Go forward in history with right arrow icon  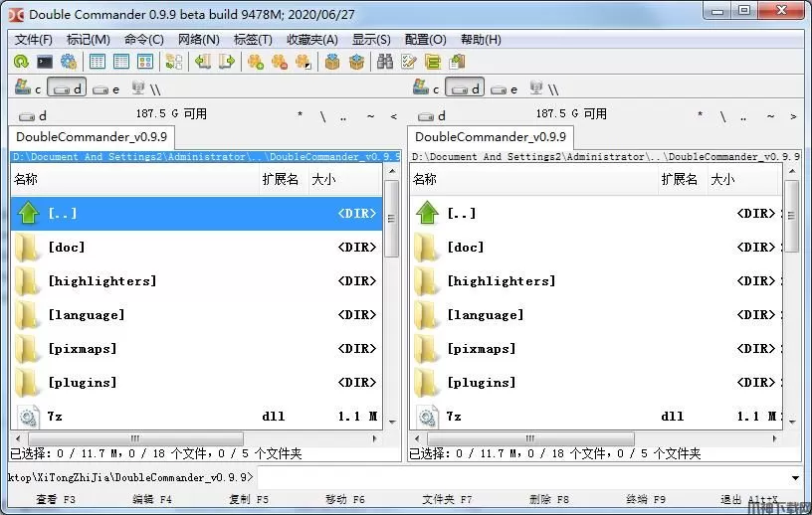tap(227, 62)
